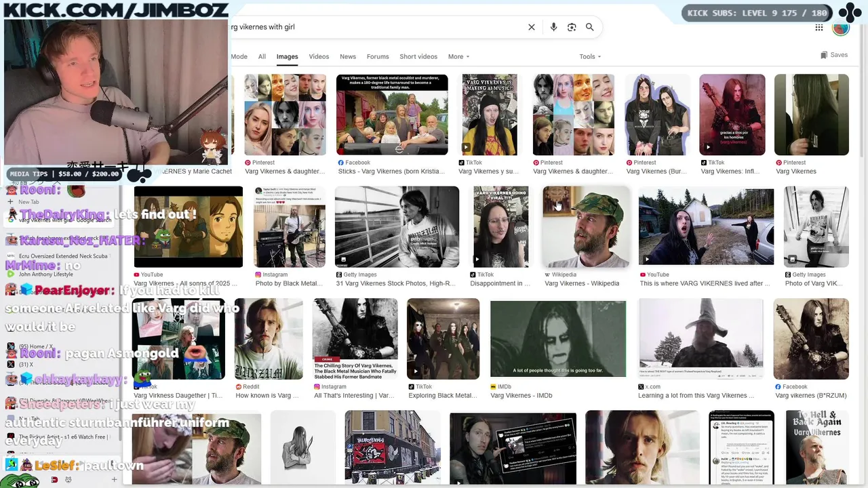Viewport: 868px width, 488px height.
Task: Click the 'How known is Varg ...' Reddit link
Action: coord(267,395)
